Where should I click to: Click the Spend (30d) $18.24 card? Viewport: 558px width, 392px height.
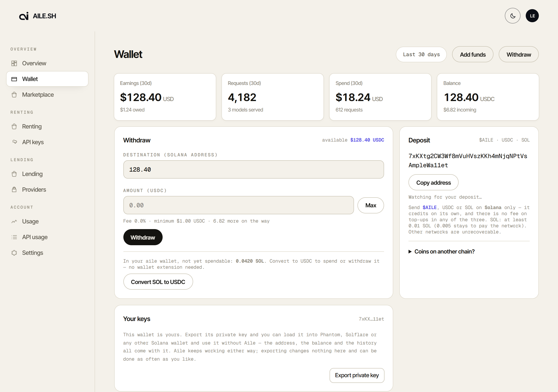pos(380,97)
